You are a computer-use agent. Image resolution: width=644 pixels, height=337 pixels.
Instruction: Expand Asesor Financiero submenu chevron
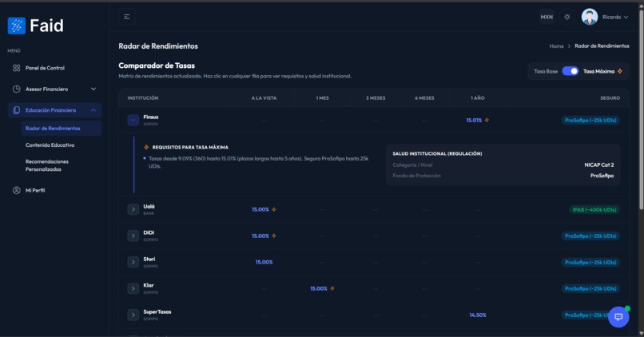click(93, 89)
